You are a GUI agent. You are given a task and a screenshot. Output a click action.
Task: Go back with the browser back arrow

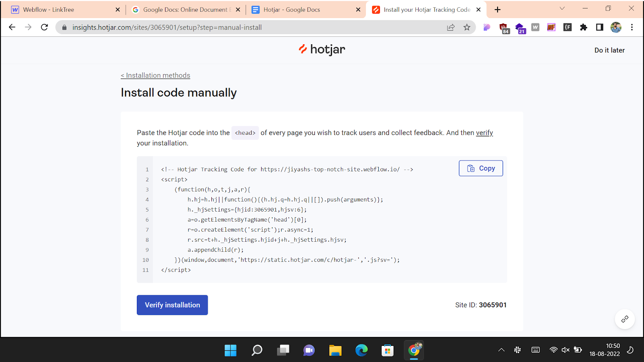point(12,27)
